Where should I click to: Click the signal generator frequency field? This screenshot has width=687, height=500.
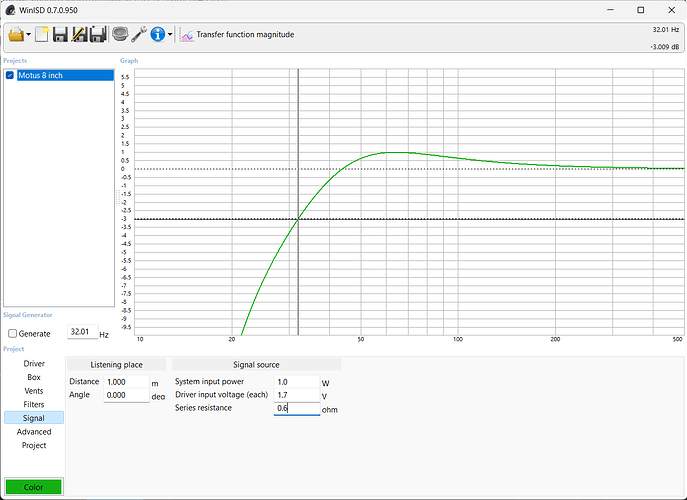point(81,332)
